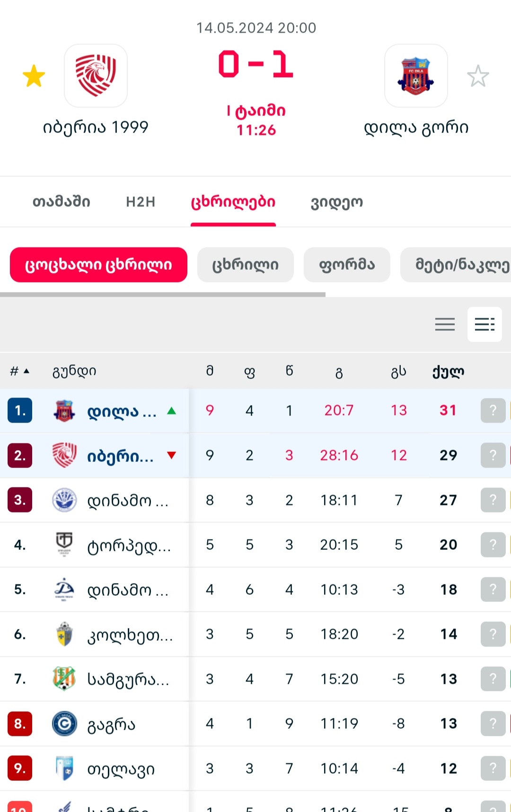Open Torpedo club logo in fourth row
This screenshot has width=511, height=812.
(64, 545)
